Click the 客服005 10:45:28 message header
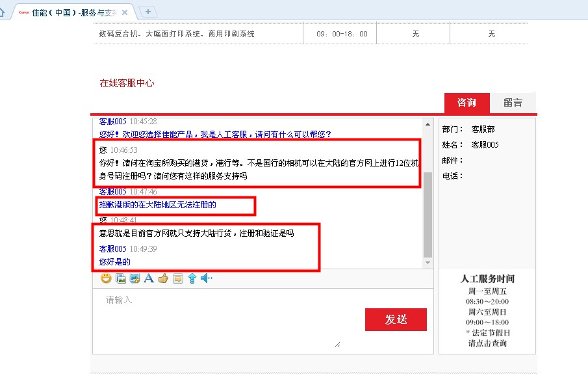 (x=128, y=122)
